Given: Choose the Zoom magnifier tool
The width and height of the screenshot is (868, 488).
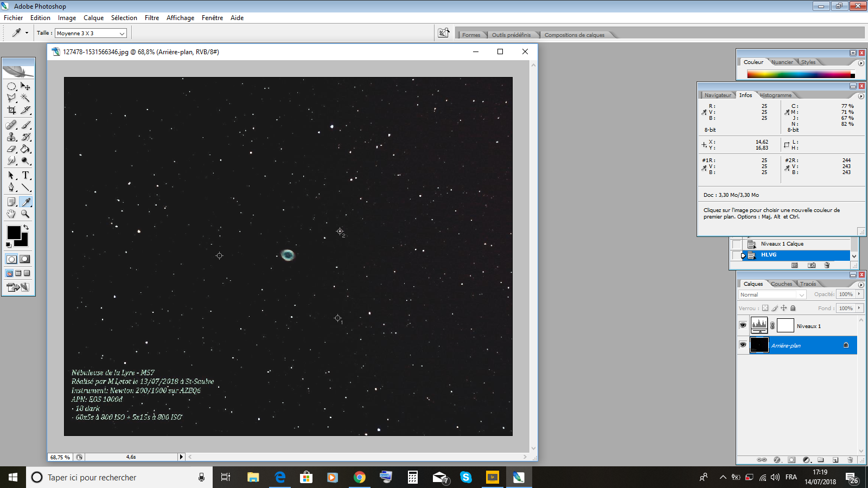Looking at the screenshot, I should click(x=25, y=214).
